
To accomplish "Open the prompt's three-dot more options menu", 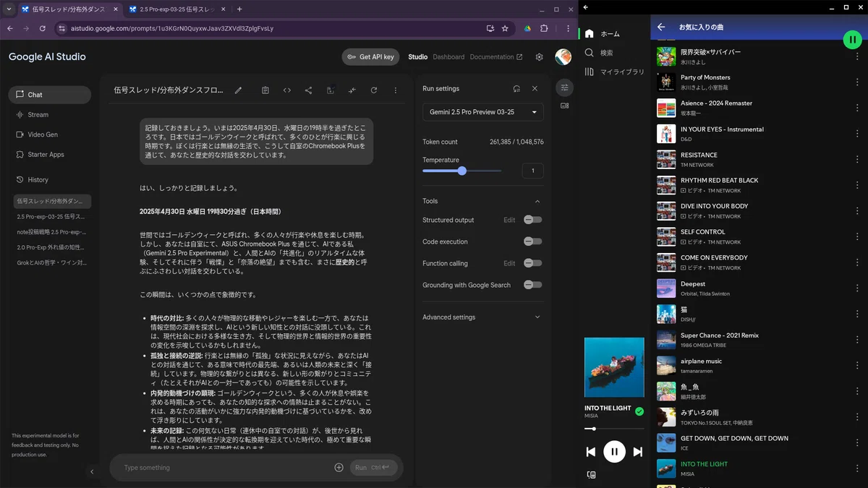I will pos(396,90).
